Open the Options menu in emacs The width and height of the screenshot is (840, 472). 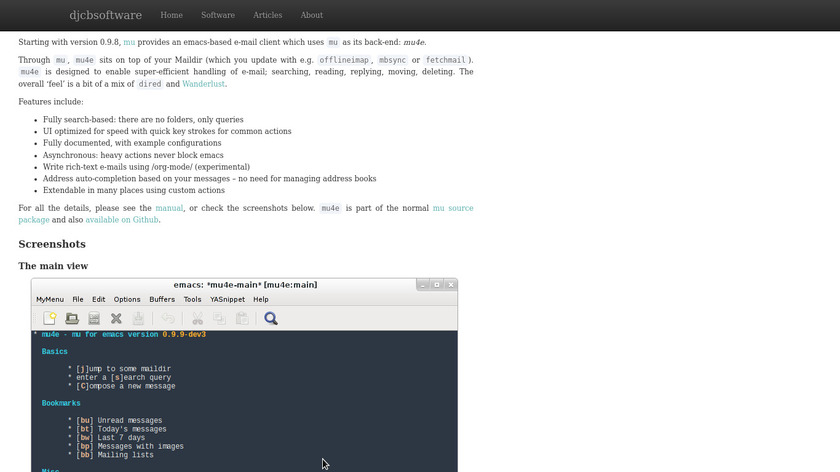(127, 299)
